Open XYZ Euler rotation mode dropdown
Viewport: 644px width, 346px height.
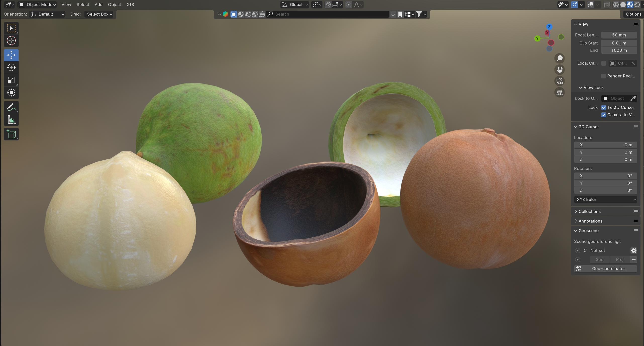605,199
